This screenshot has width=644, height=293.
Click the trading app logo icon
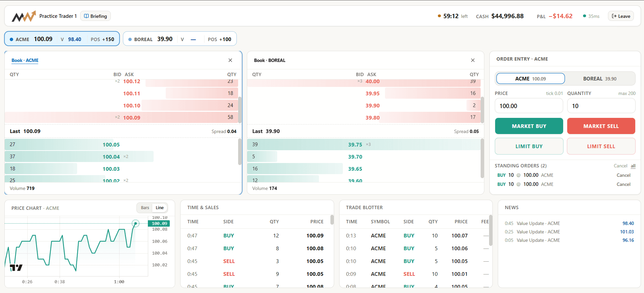[24, 16]
